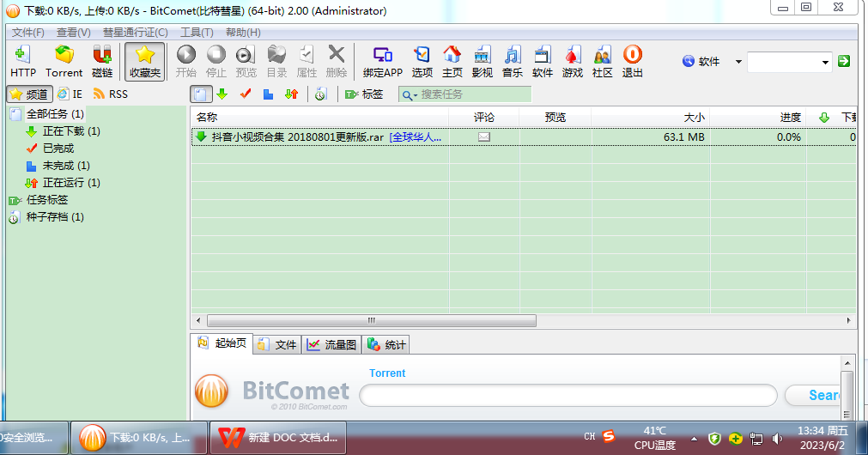This screenshot has height=455, width=868.
Task: Filter running tasks up-down arrows icon
Action: 292,94
